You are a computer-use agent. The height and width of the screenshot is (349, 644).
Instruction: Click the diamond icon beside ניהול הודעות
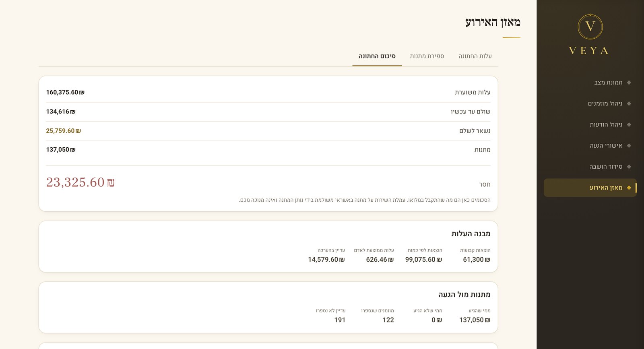tap(629, 124)
